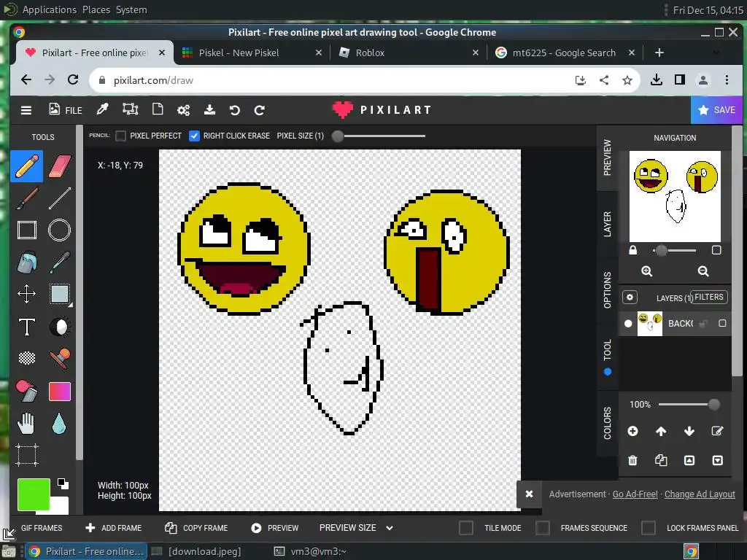Click the FILTERS button

[709, 297]
